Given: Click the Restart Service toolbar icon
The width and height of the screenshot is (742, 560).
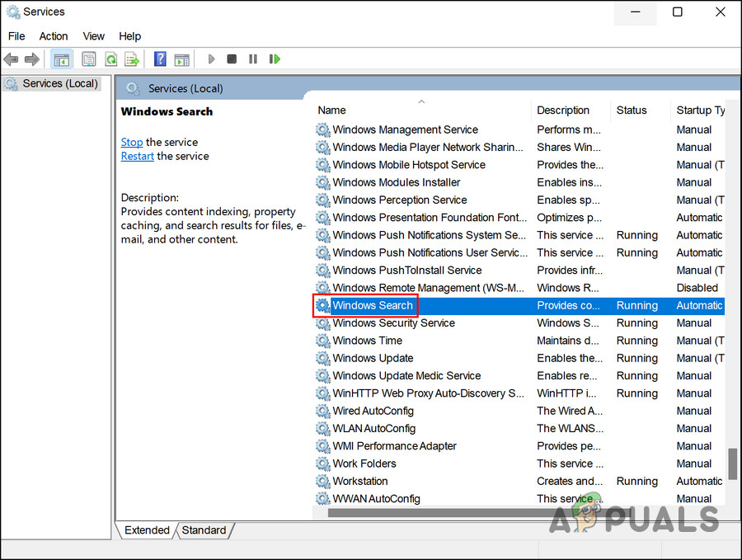Looking at the screenshot, I should pos(275,59).
